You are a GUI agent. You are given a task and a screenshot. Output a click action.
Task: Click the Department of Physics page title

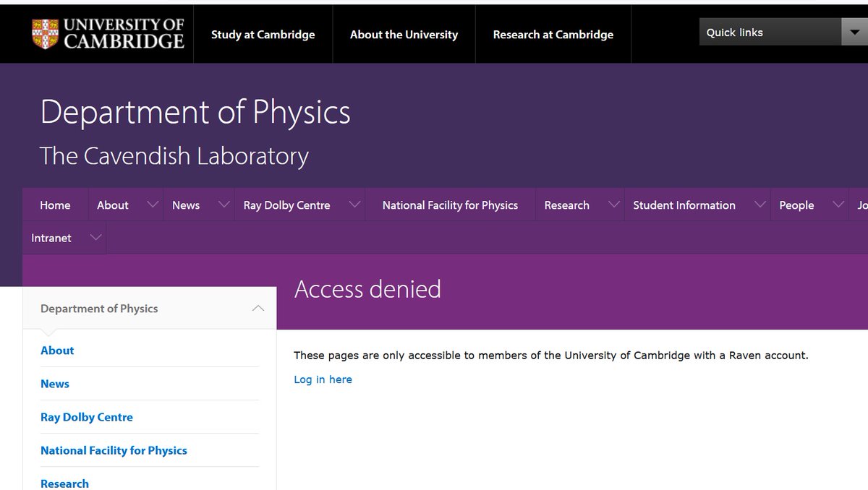[195, 112]
